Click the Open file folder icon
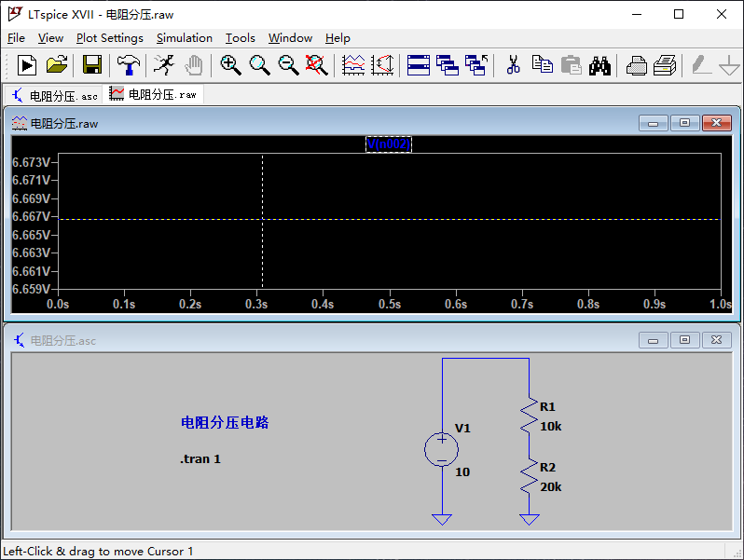The image size is (744, 560). [x=57, y=65]
